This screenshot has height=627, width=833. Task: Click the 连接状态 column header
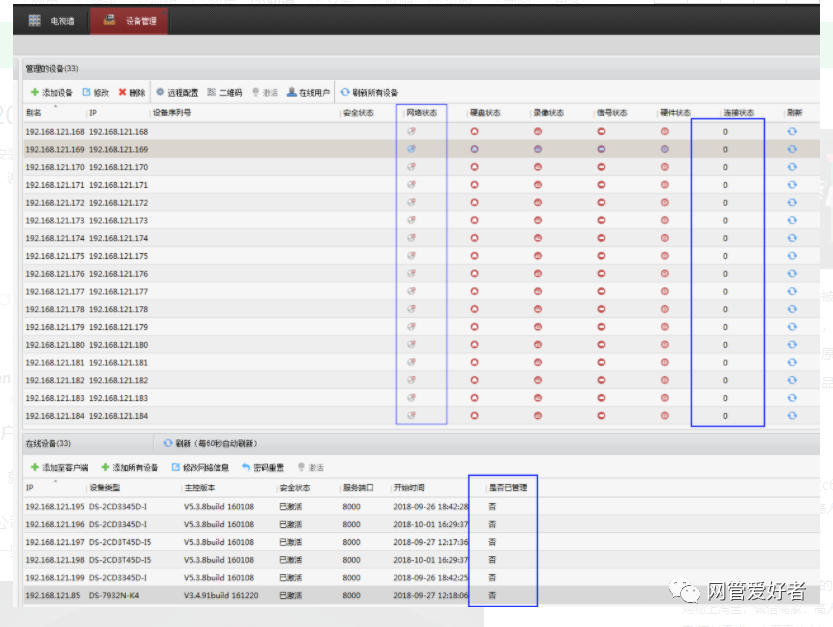[x=738, y=113]
